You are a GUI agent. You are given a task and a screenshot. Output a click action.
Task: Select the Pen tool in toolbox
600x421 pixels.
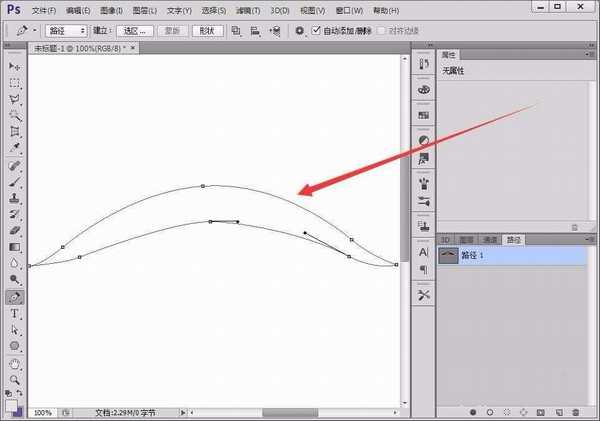coord(15,297)
